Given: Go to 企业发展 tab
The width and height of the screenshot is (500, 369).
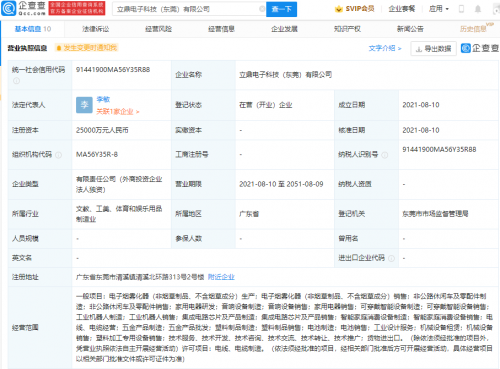Looking at the screenshot, I should 284,29.
